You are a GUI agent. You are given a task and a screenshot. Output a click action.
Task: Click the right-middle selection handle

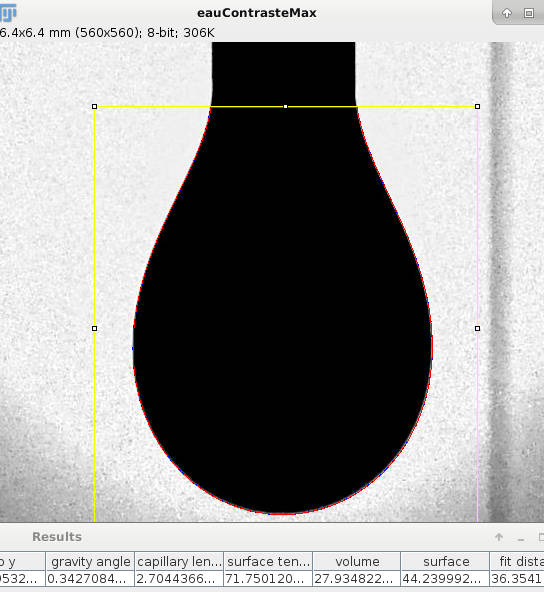point(478,328)
